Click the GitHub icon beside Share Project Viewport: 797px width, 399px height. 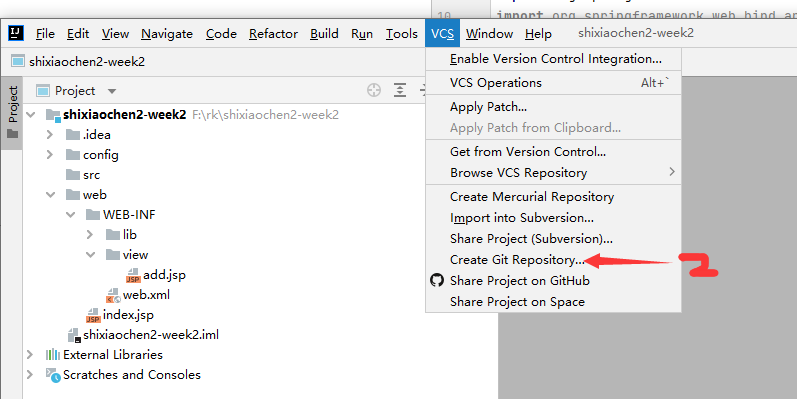(x=437, y=280)
